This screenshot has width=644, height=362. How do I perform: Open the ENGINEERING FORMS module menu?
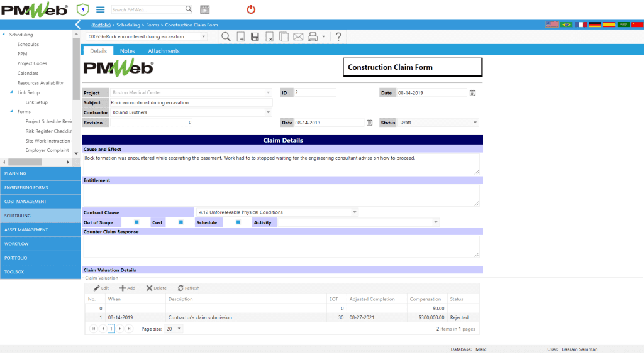tap(40, 187)
